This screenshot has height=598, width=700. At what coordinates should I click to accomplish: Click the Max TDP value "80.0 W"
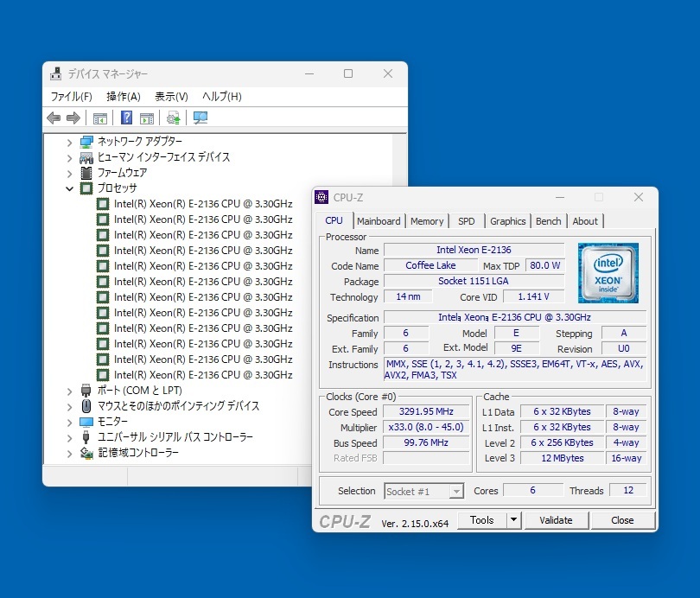pos(545,265)
